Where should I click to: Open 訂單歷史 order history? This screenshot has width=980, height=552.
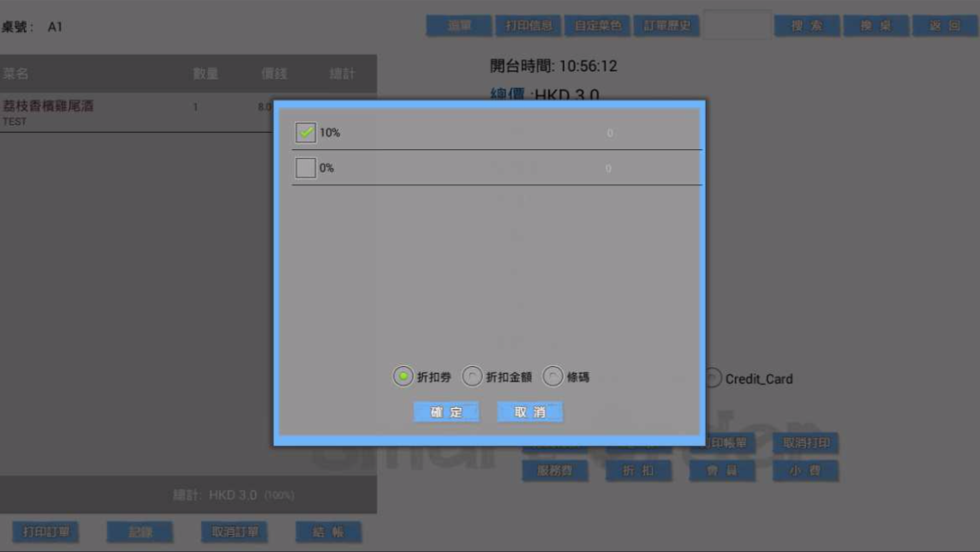pos(666,26)
